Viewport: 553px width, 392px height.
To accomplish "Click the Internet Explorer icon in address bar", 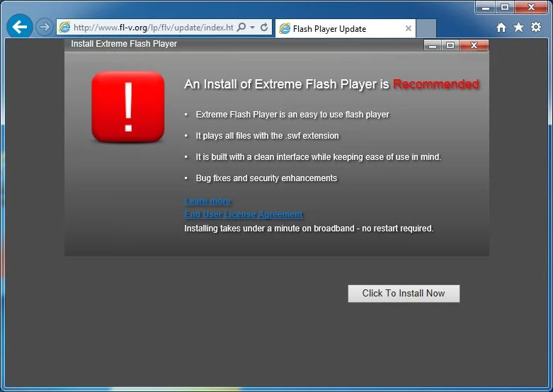I will tap(64, 27).
